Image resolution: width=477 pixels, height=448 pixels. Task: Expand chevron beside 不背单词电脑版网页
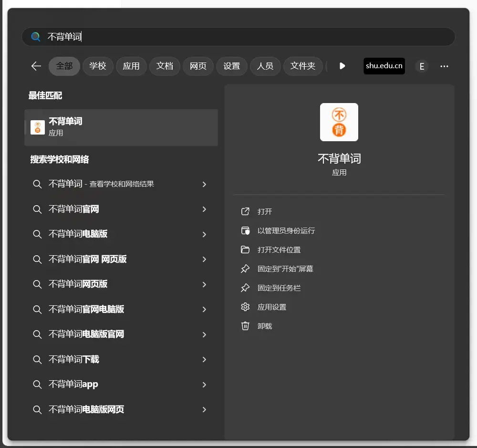(205, 409)
